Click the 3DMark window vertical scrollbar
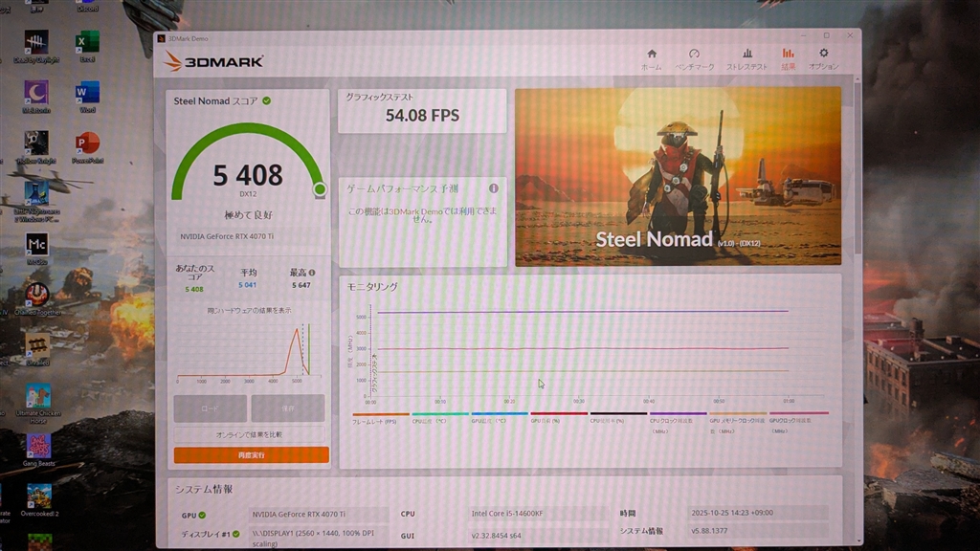 click(x=857, y=168)
